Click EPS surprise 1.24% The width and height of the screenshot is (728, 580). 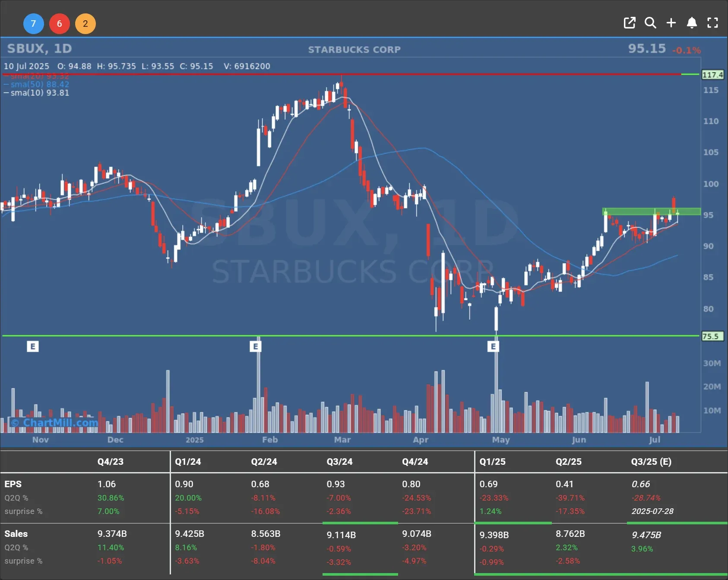tap(491, 511)
